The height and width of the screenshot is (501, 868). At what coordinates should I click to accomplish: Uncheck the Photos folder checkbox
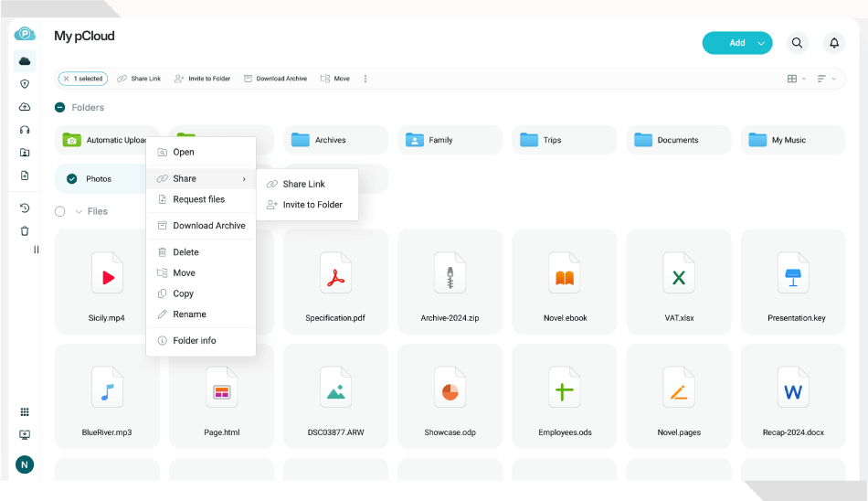point(72,178)
